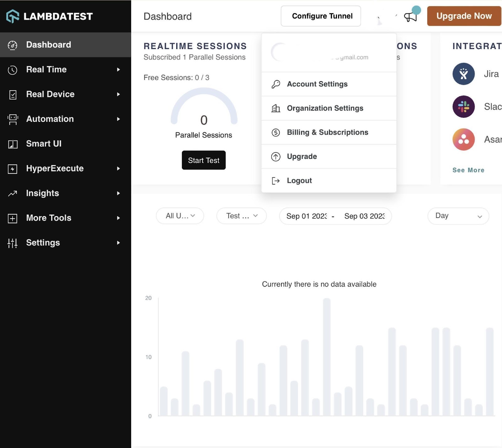Click the Logout exit arrow icon
The image size is (502, 448).
[x=276, y=181]
